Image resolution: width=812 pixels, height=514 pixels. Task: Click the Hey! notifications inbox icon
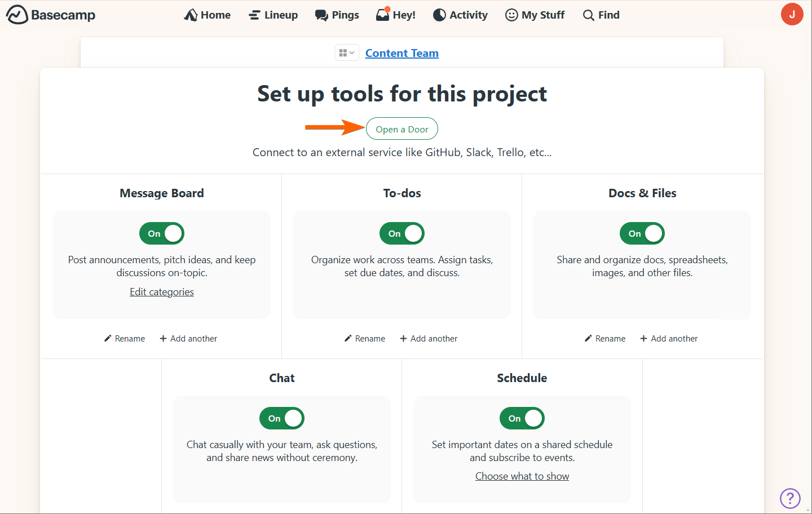pos(383,15)
